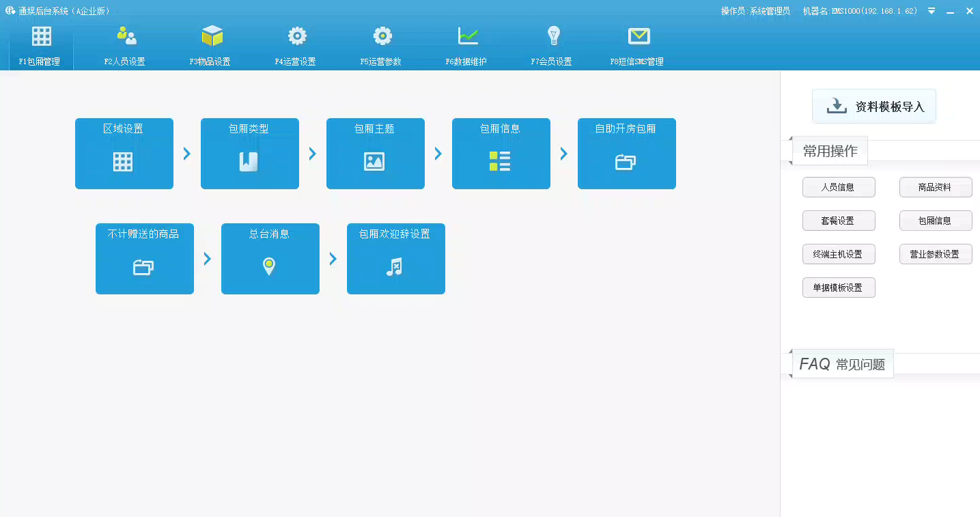
Task: Click the 总台消息 location pin icon
Action: pyautogui.click(x=269, y=266)
